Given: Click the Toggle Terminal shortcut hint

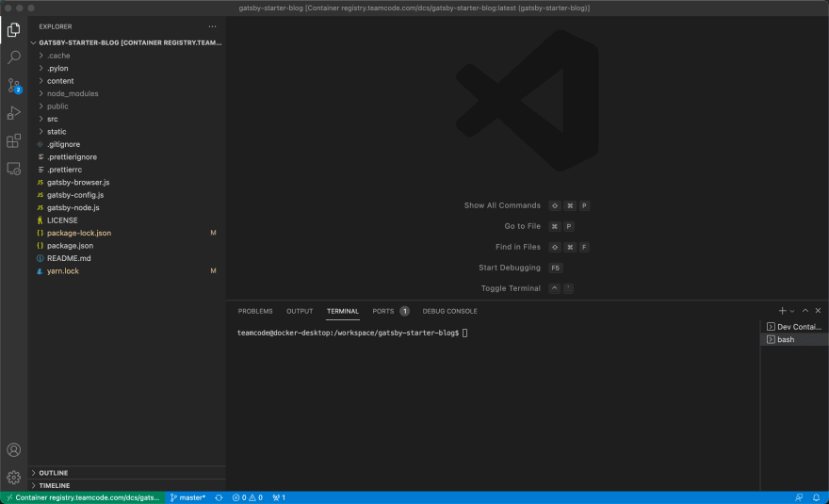Looking at the screenshot, I should pos(528,288).
